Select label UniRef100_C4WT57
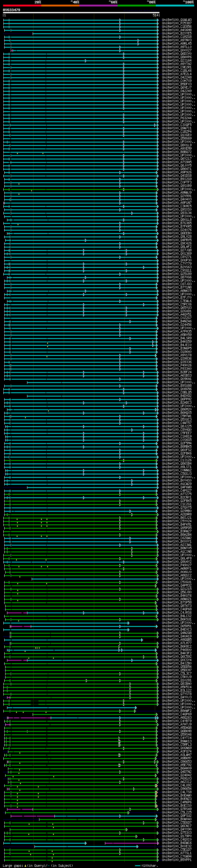The width and height of the screenshot is (197, 868). tap(177, 422)
